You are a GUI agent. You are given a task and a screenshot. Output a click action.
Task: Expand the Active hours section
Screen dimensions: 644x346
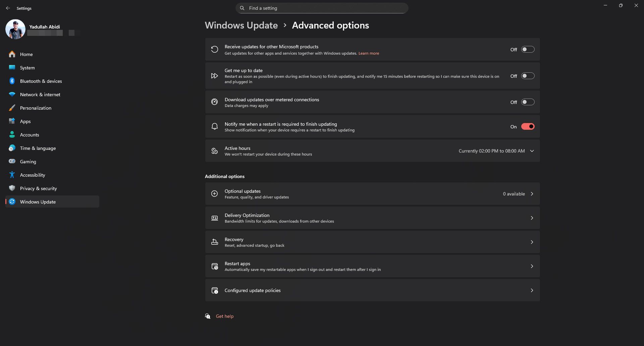[x=532, y=151]
